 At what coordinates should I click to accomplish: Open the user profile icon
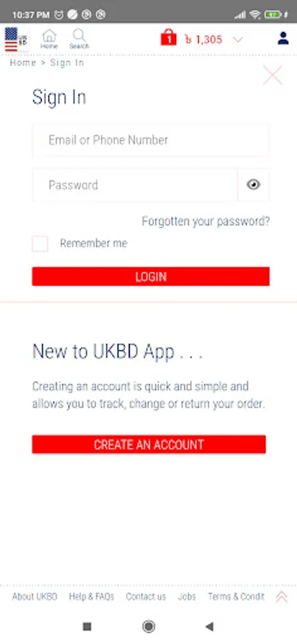coord(283,38)
